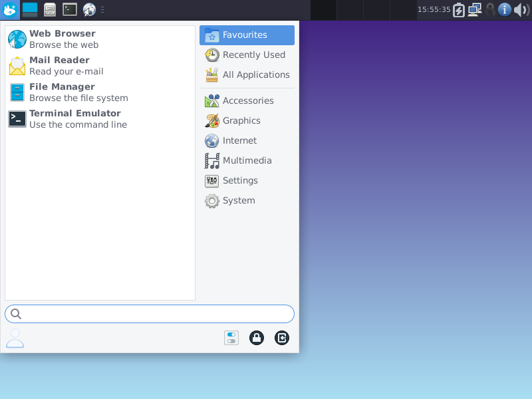The height and width of the screenshot is (399, 532).
Task: Click the Show Desktop panel icon
Action: click(x=30, y=9)
